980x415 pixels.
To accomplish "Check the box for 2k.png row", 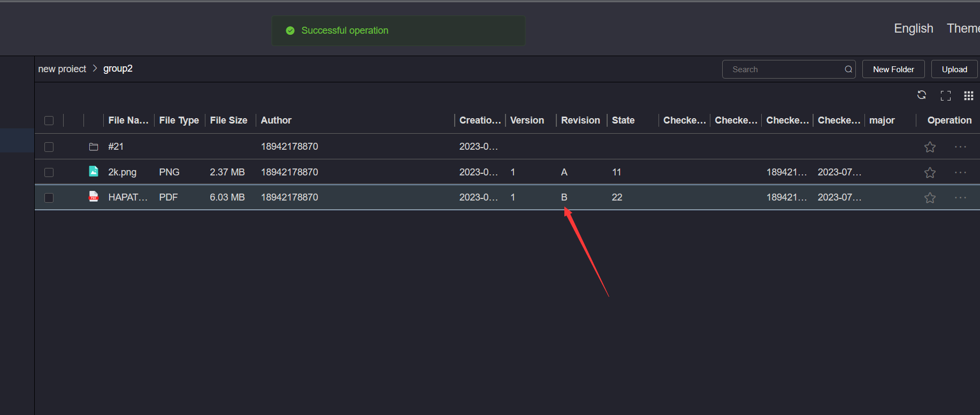I will coord(49,173).
